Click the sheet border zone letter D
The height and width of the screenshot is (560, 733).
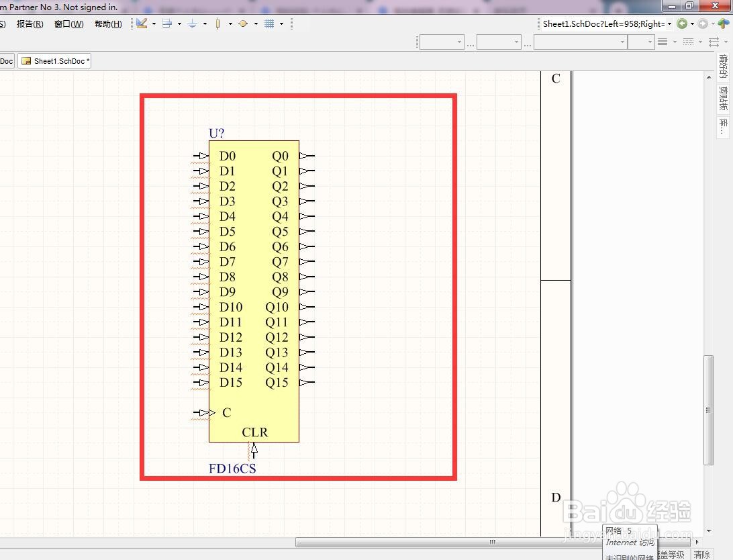(556, 498)
